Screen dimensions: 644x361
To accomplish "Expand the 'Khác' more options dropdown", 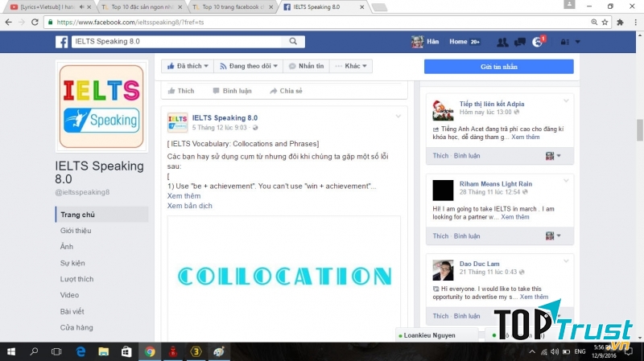I will tap(353, 66).
